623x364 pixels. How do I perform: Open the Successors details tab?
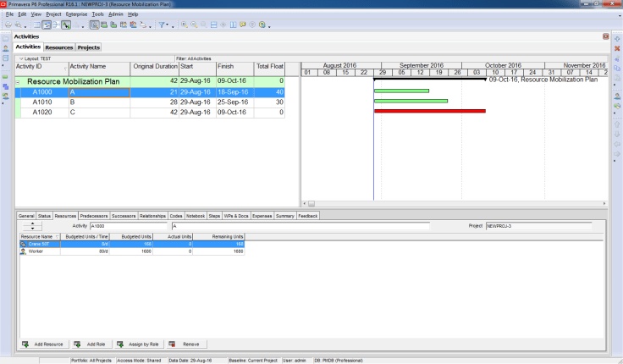click(x=124, y=216)
